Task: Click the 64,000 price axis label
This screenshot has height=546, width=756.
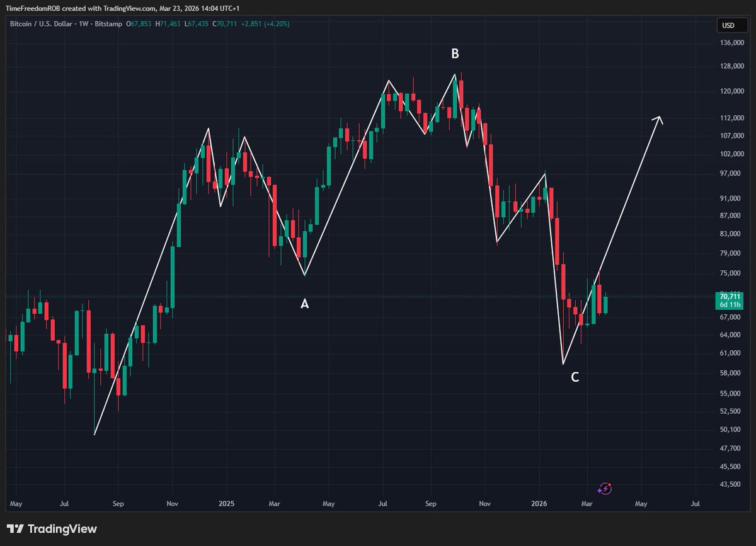Action: coord(729,334)
